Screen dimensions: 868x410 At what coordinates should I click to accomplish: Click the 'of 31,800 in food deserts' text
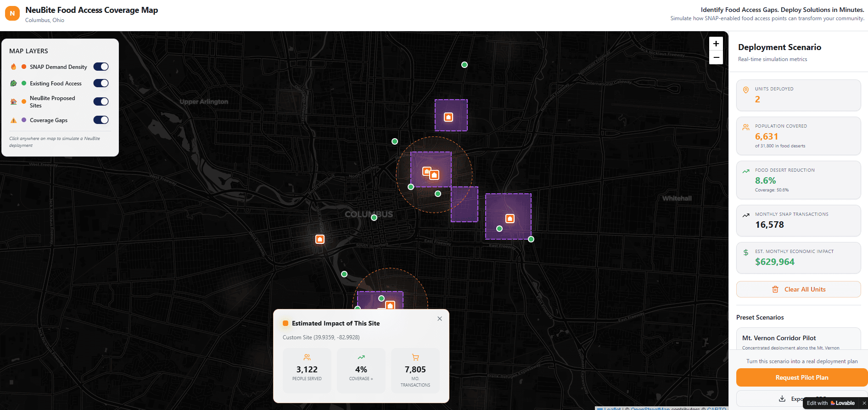click(x=780, y=146)
